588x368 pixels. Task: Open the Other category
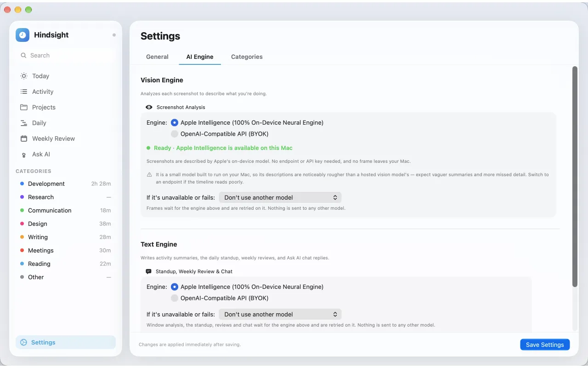pyautogui.click(x=66, y=277)
